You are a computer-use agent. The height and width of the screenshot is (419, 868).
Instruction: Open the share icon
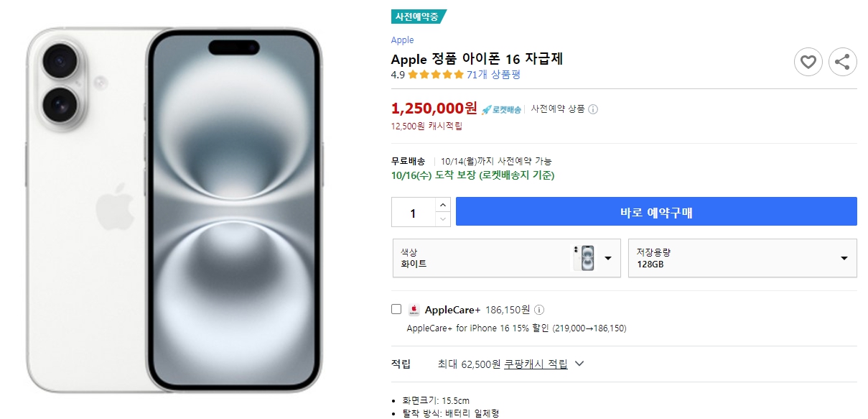click(x=843, y=63)
